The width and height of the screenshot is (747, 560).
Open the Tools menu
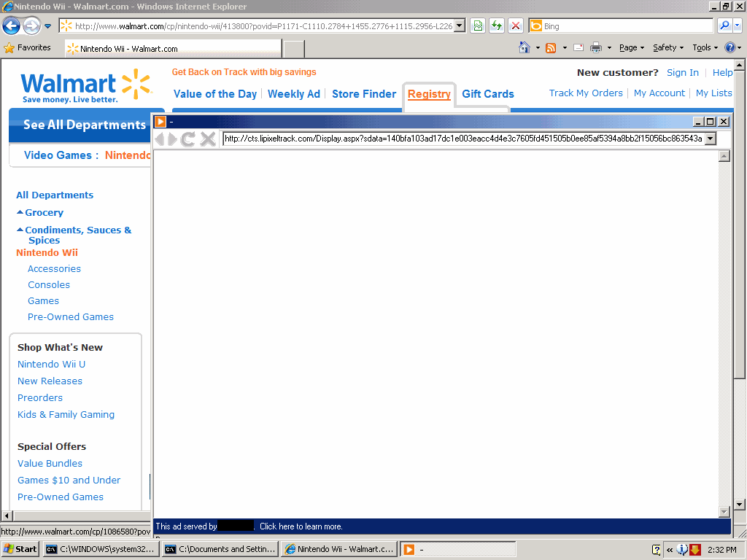705,47
